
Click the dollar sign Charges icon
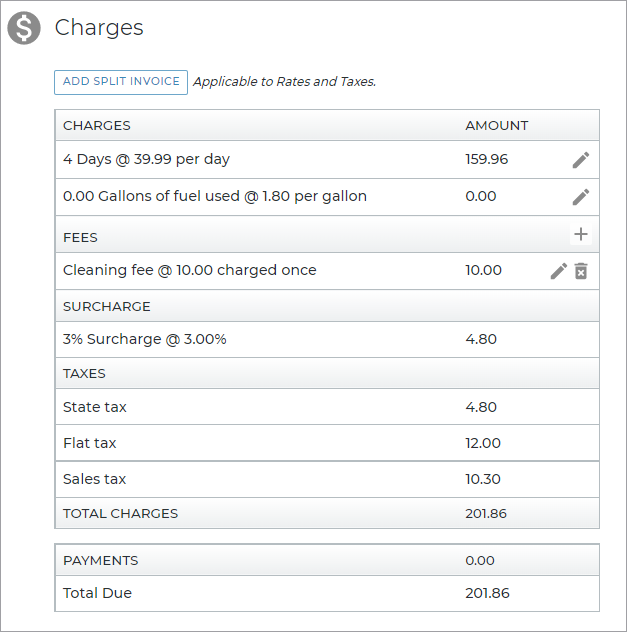[x=24, y=28]
